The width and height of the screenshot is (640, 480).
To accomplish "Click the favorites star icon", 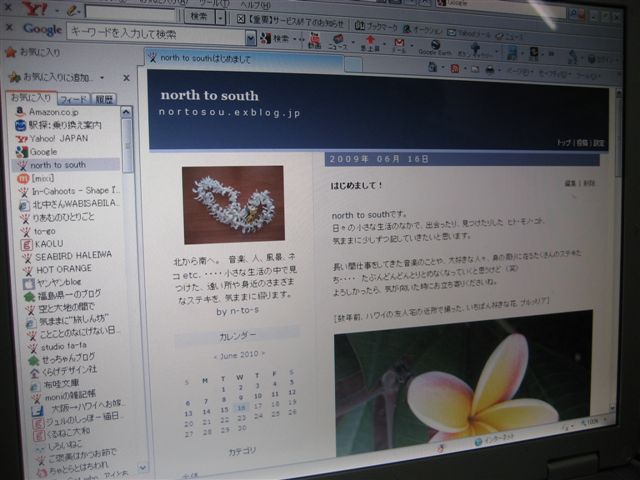I will click(x=11, y=52).
